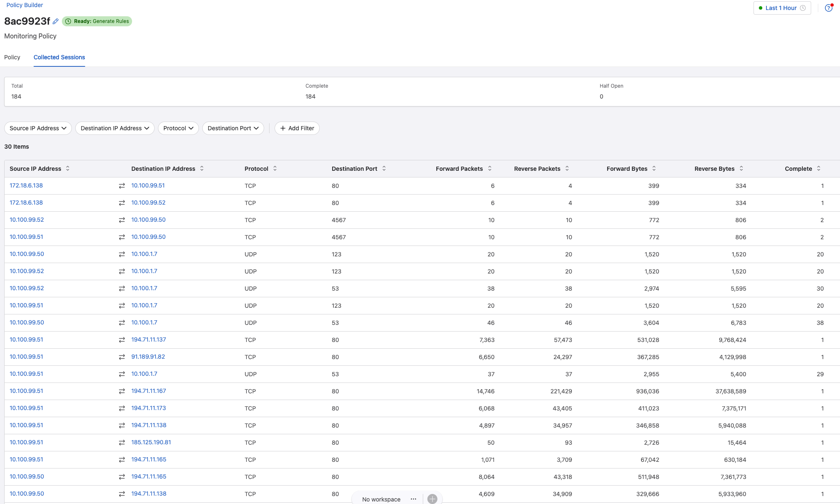Viewport: 840px width, 504px height.
Task: Expand the Source IP Address filter dropdown
Action: [38, 128]
